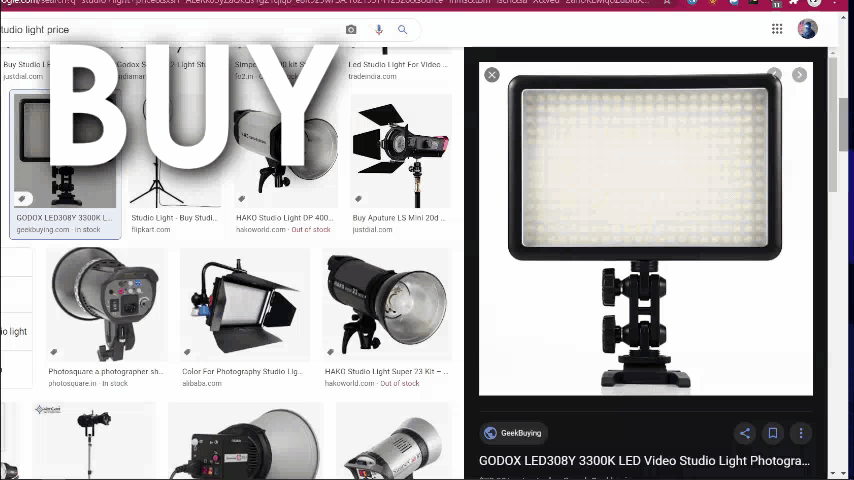Open more options in preview panel
Screen dimensions: 854x480
pos(801,433)
